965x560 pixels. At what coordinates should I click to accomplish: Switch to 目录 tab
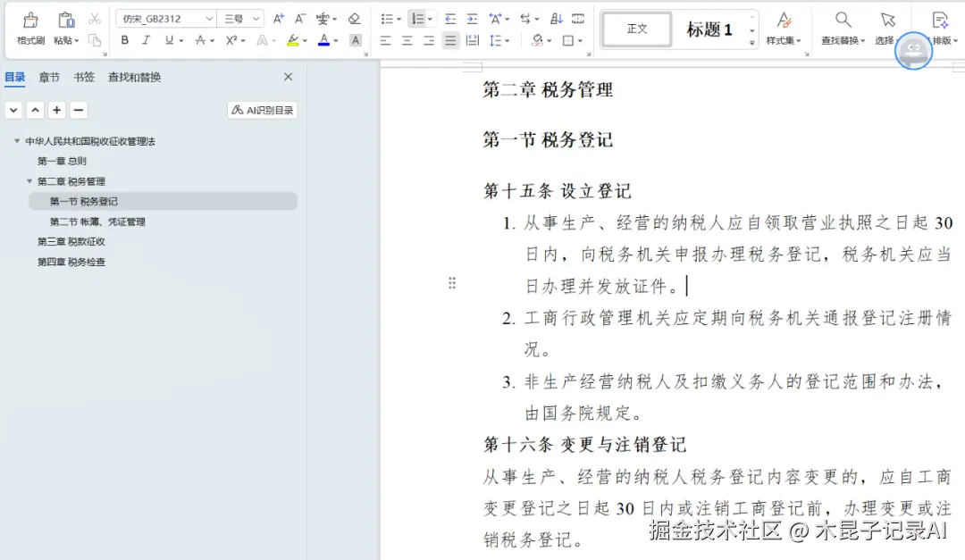point(15,77)
